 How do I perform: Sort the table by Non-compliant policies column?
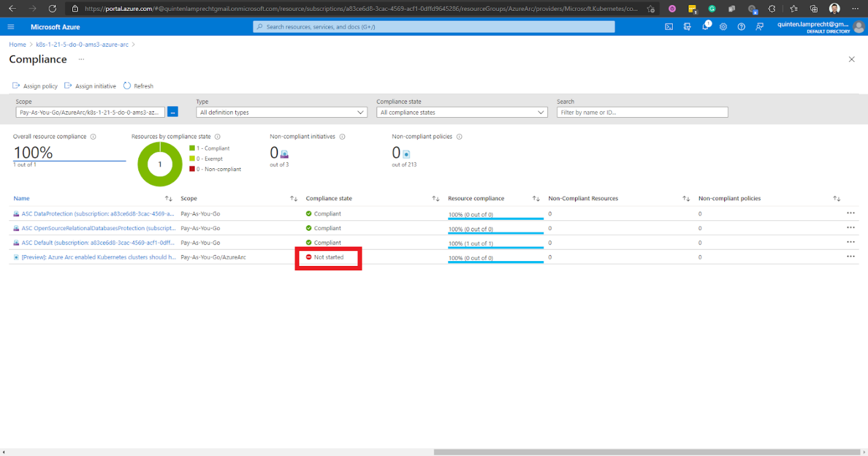pyautogui.click(x=836, y=199)
